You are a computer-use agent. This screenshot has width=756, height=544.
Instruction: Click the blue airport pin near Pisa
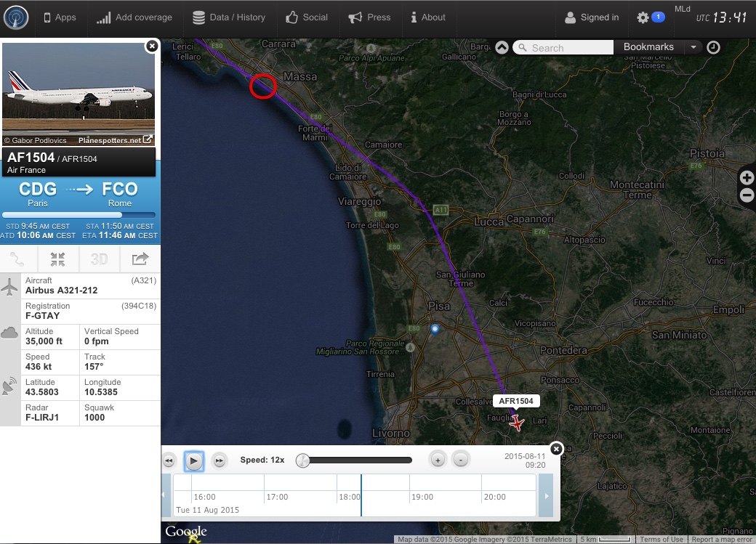pyautogui.click(x=435, y=329)
